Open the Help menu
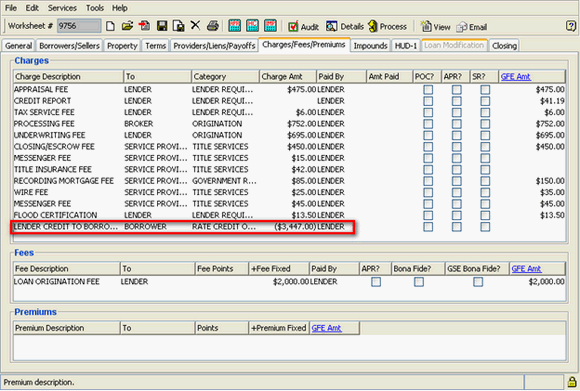The width and height of the screenshot is (580, 391). pos(120,8)
